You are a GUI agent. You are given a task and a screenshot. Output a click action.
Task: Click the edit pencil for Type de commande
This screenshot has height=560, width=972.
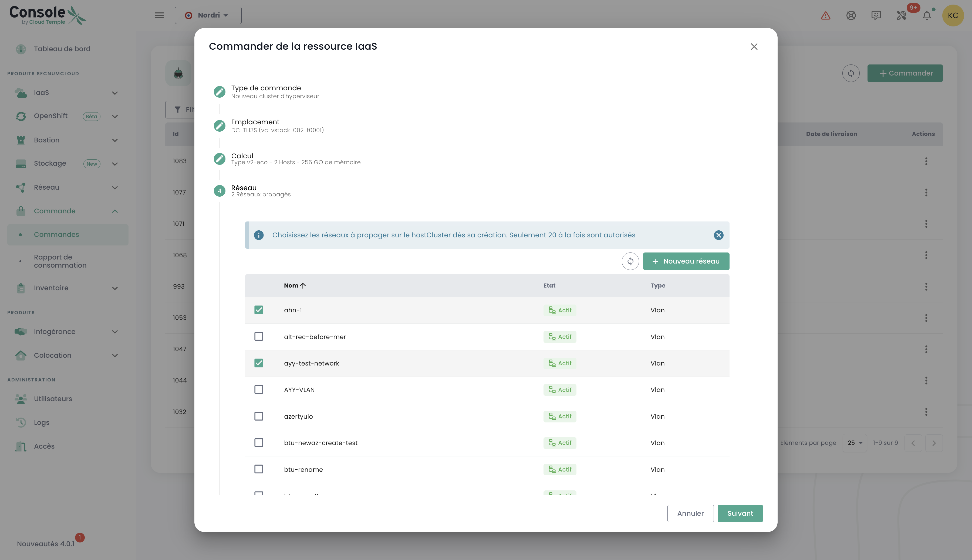point(220,91)
